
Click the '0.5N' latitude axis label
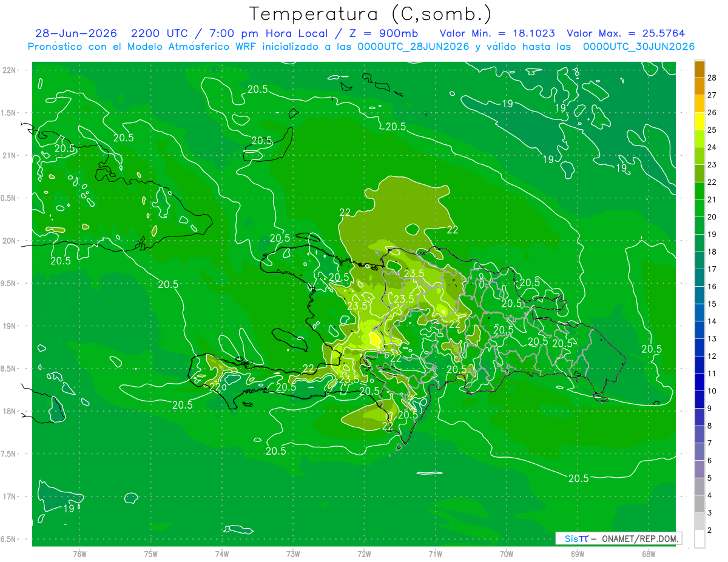pyautogui.click(x=9, y=198)
